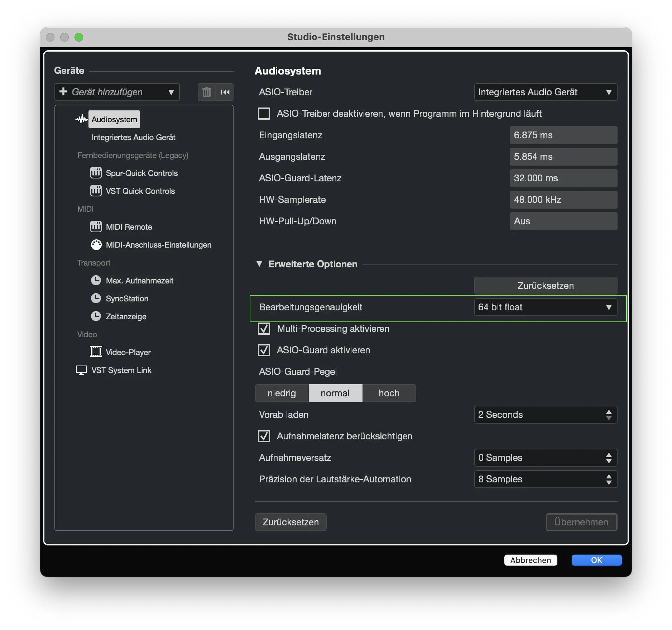The image size is (672, 630).
Task: Toggle ASIO-Treiber deaktivieren im Hintergrund checkbox
Action: pos(264,114)
